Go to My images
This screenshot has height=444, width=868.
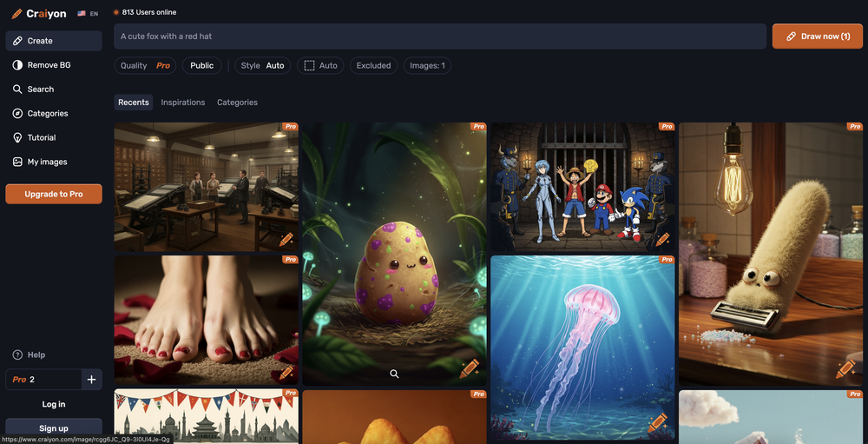pos(47,162)
